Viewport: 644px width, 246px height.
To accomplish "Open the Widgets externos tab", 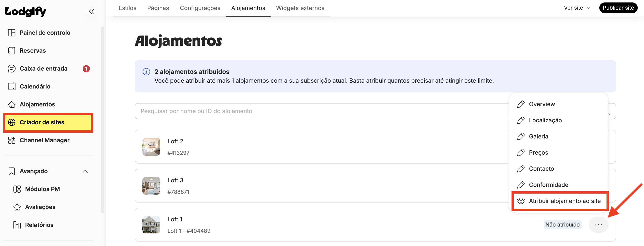I will 300,8.
